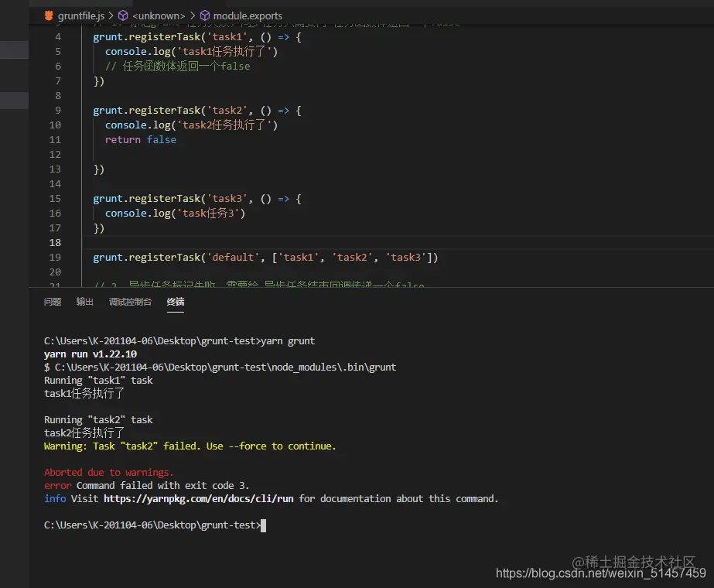The width and height of the screenshot is (714, 588).
Task: Expand the breadcrumb chevron after gruntfile.js
Action: click(111, 16)
